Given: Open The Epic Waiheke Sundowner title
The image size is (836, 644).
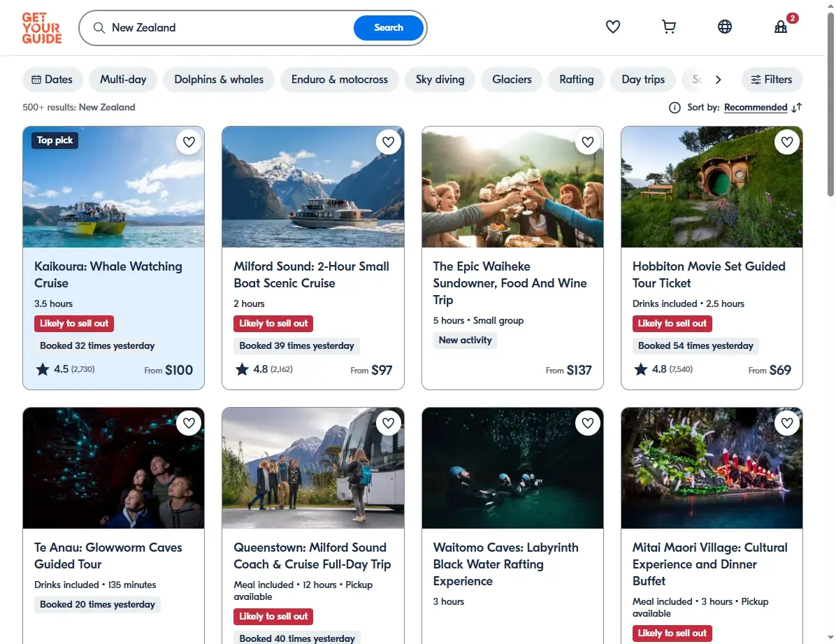Looking at the screenshot, I should 510,282.
